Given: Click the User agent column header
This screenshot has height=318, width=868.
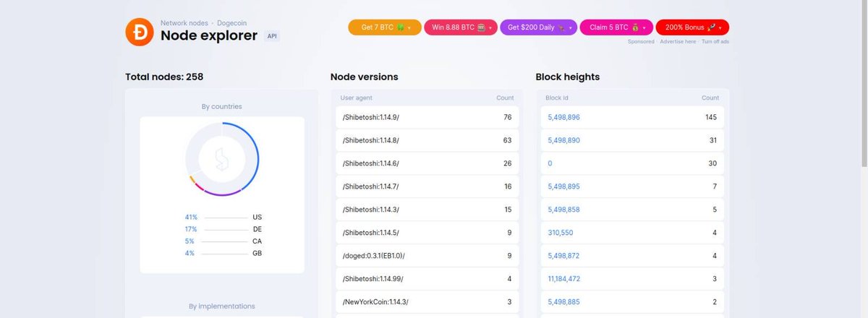Looking at the screenshot, I should 357,98.
